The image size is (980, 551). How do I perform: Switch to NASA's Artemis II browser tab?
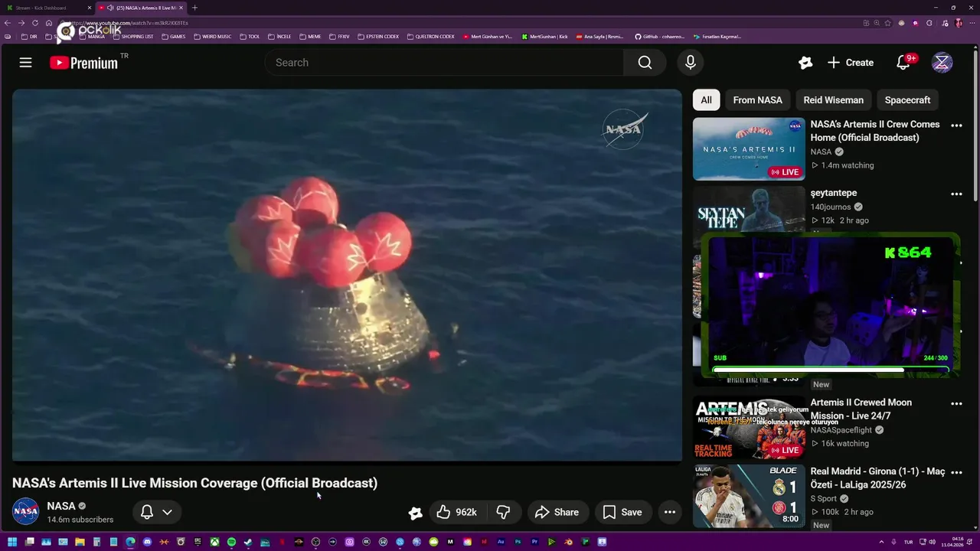(x=141, y=8)
